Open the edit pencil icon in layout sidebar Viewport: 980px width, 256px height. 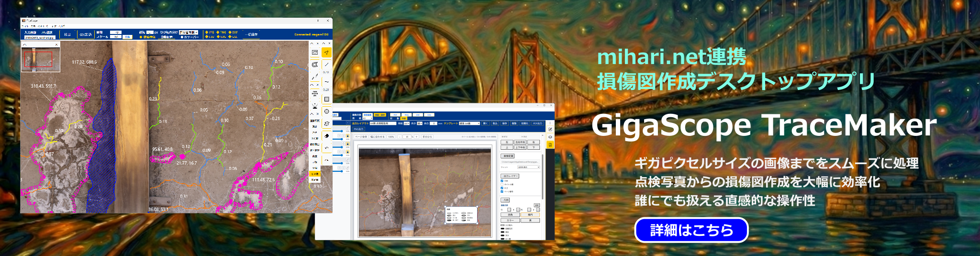coord(550,129)
